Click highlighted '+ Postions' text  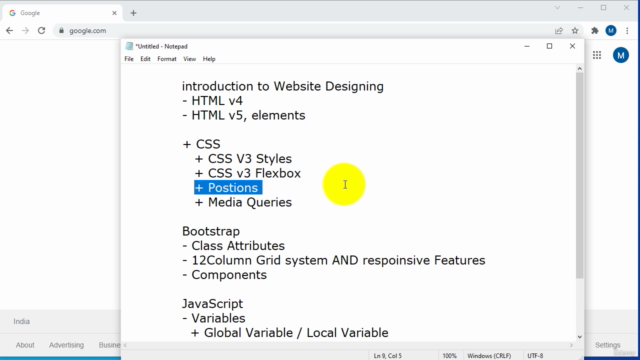pos(228,188)
